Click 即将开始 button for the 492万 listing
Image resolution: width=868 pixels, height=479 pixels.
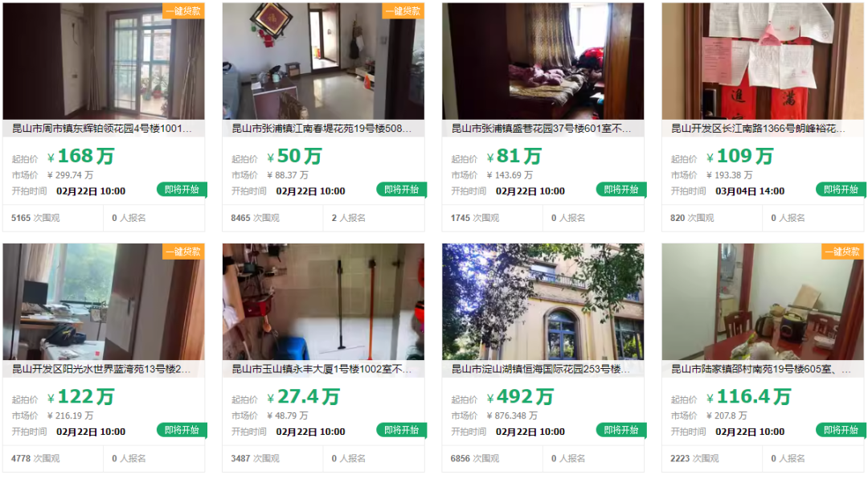(x=621, y=430)
